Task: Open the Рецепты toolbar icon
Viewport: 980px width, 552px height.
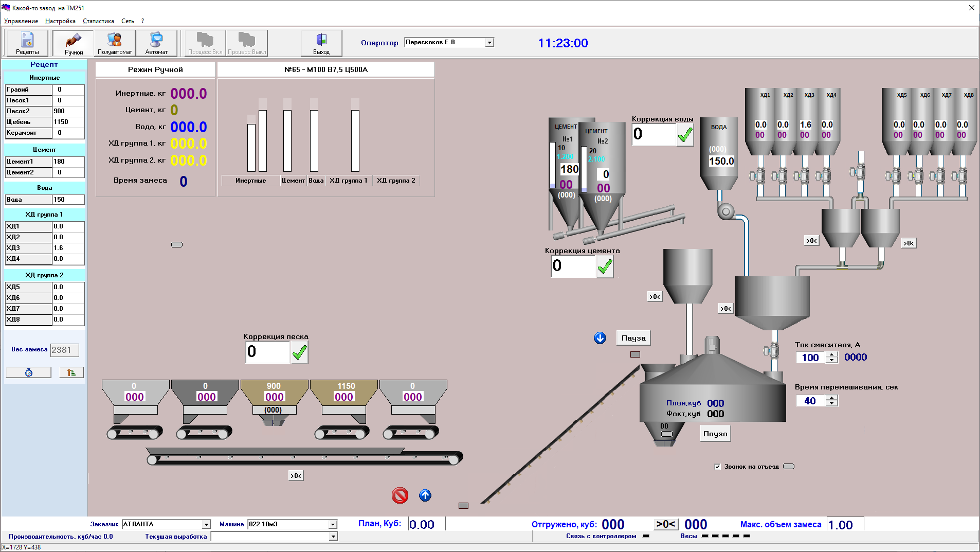Action: (27, 43)
